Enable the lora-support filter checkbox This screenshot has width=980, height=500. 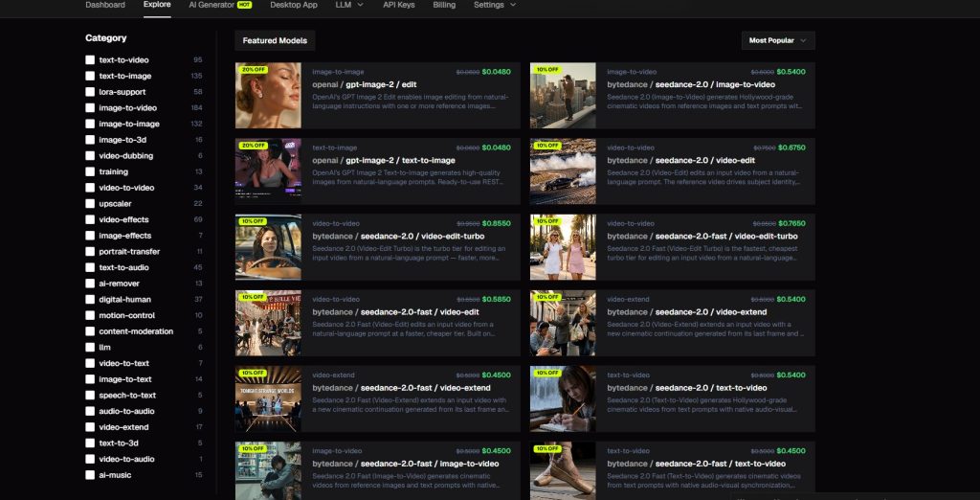point(90,92)
